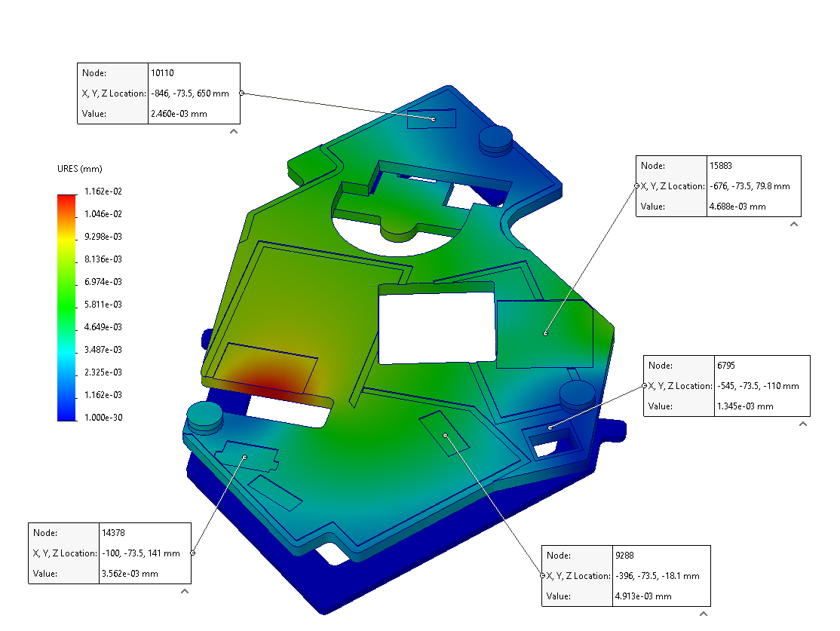This screenshot has width=840, height=631.
Task: Collapse the node 10110 probe callout
Action: [x=234, y=131]
